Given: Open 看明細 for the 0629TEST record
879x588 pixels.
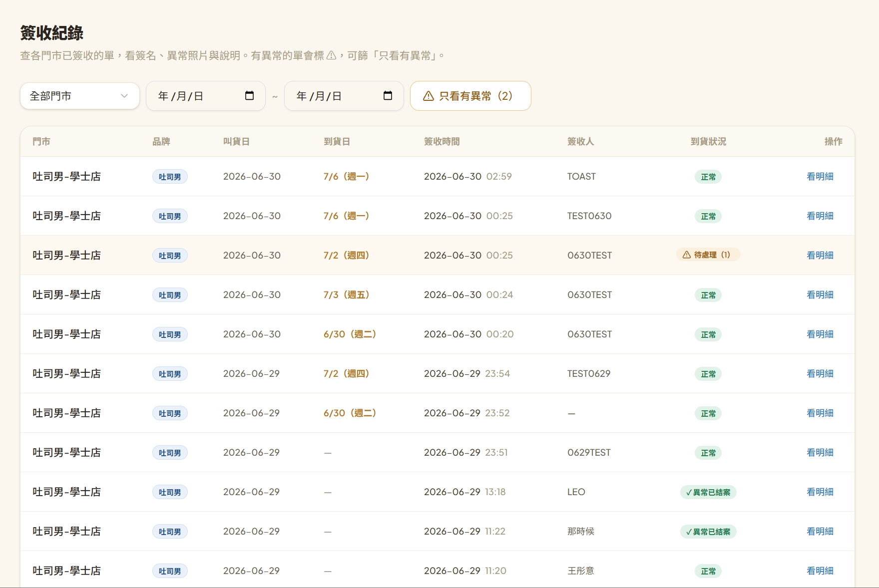Looking at the screenshot, I should click(820, 452).
